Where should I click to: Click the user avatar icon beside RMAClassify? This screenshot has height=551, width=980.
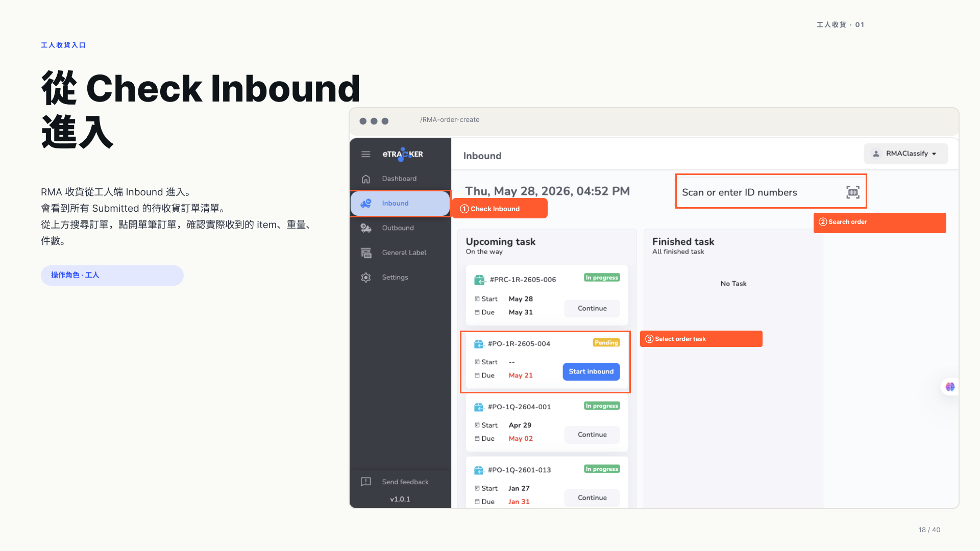876,154
